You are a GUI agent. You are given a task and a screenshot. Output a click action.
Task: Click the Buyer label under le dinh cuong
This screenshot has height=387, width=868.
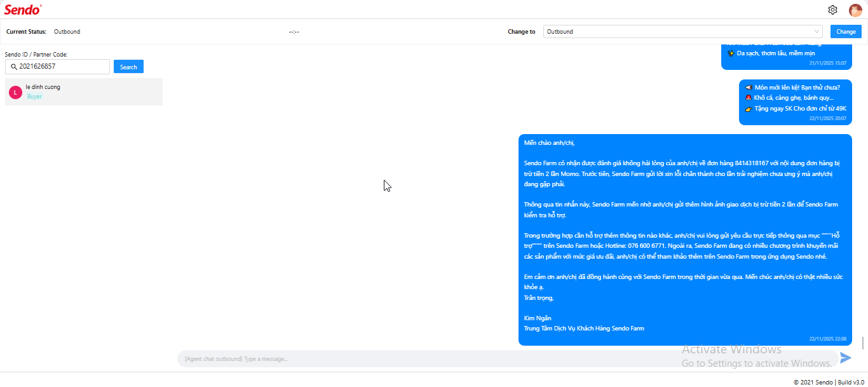coord(34,97)
